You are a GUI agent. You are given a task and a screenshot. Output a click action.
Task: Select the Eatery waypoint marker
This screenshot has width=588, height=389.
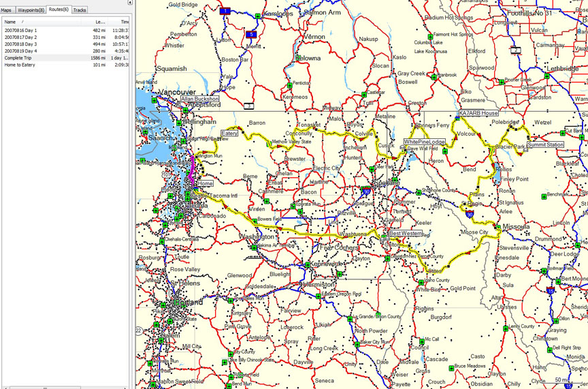(229, 134)
